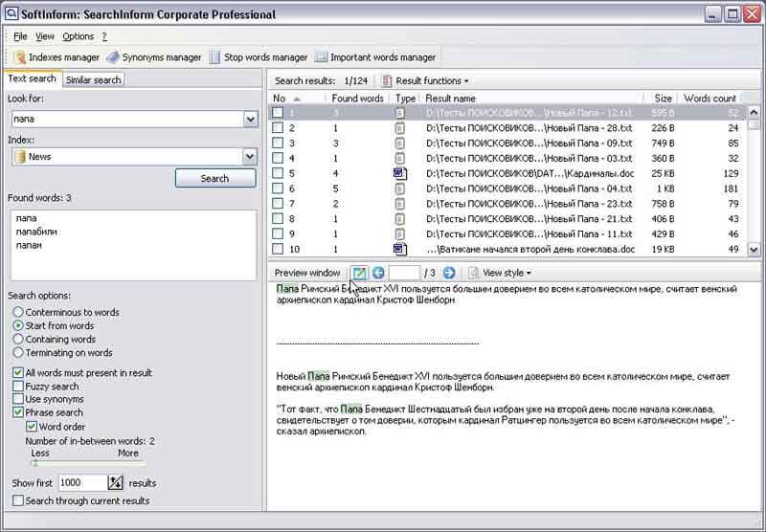Select the Conterminous to words option
The height and width of the screenshot is (532, 766).
point(18,311)
